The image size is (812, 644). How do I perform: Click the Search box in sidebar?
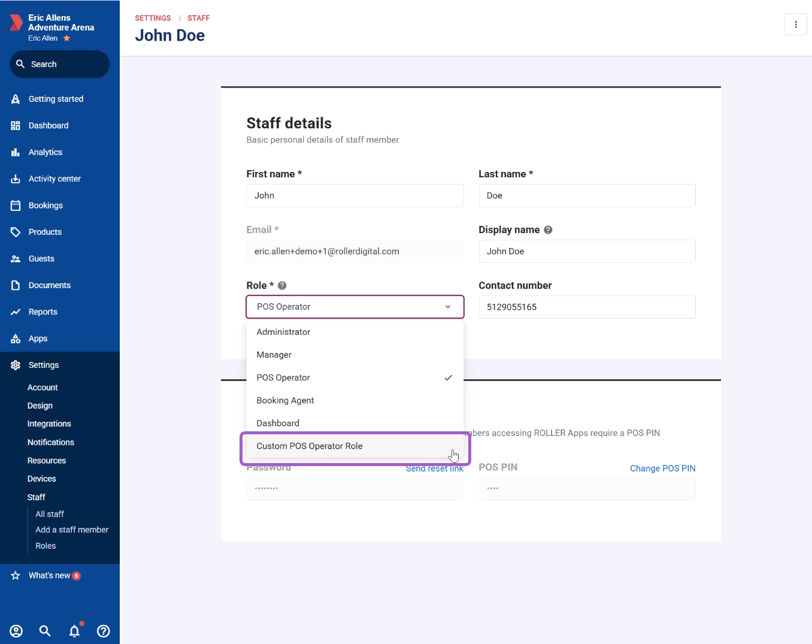click(x=60, y=64)
